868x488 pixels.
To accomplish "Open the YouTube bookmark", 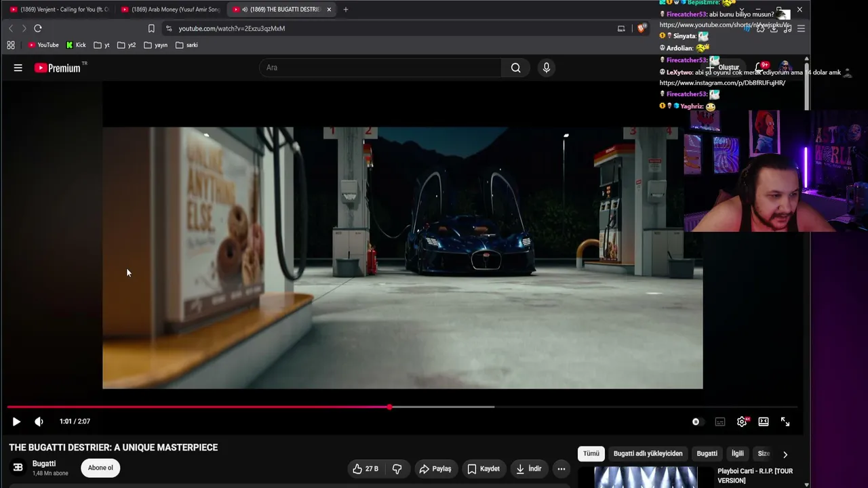I will (43, 45).
